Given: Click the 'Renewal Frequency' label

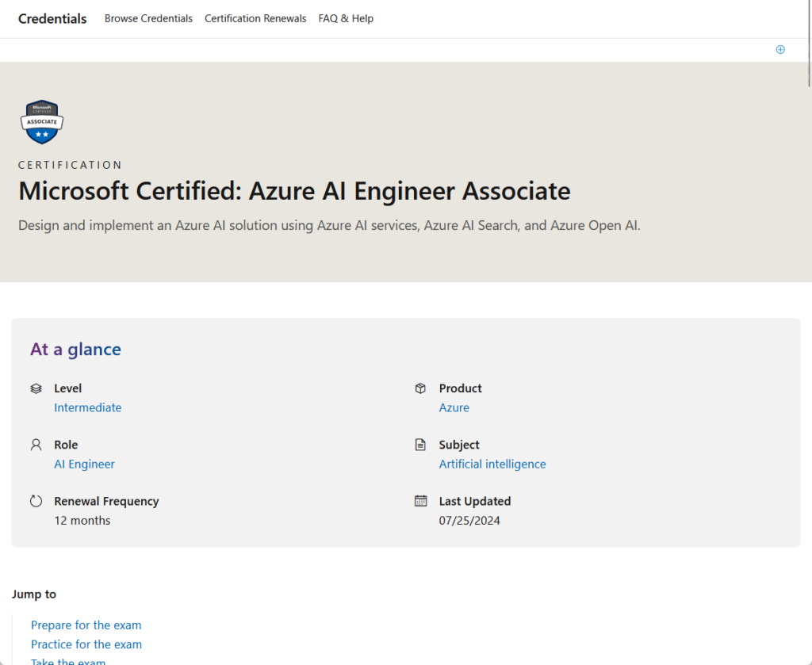Looking at the screenshot, I should pyautogui.click(x=107, y=502).
